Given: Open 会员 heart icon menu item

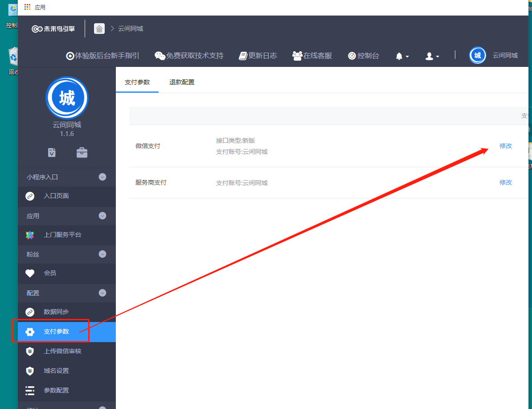Looking at the screenshot, I should click(50, 273).
